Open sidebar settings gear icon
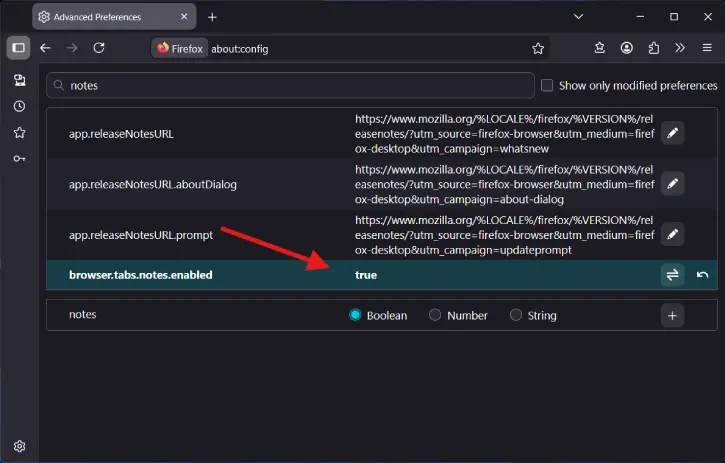The width and height of the screenshot is (725, 463). 19,446
